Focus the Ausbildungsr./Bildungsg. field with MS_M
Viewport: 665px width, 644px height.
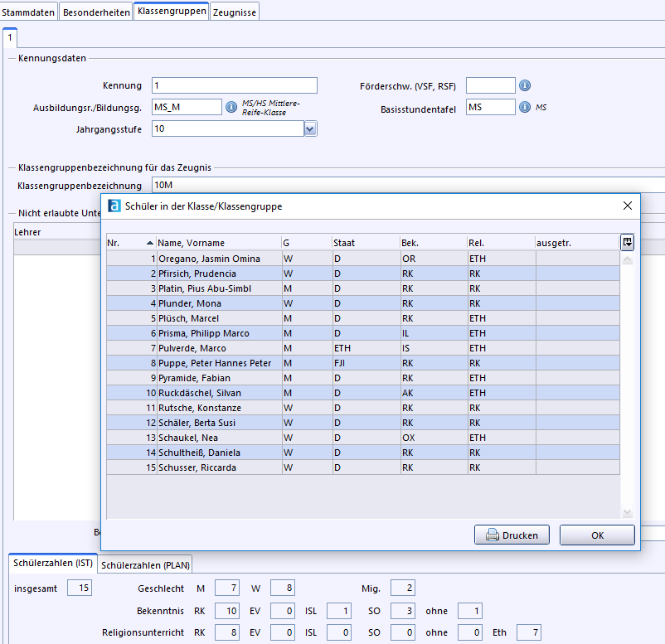[187, 107]
